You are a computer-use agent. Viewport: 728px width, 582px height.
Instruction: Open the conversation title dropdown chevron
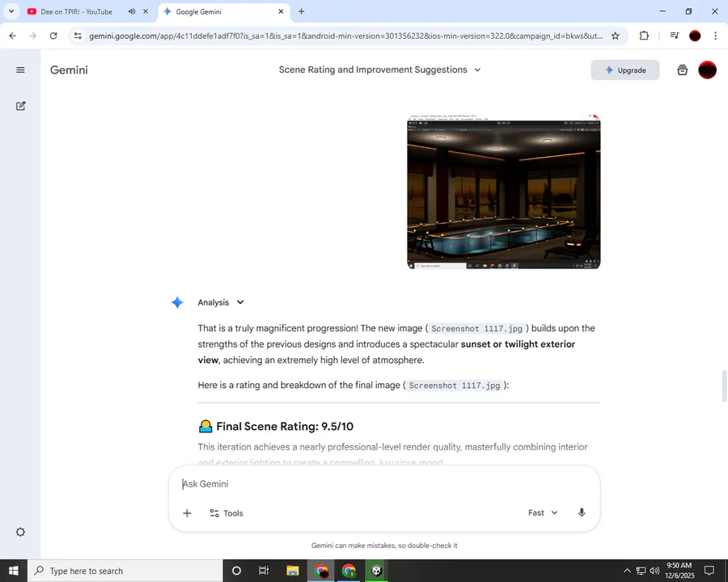(477, 70)
